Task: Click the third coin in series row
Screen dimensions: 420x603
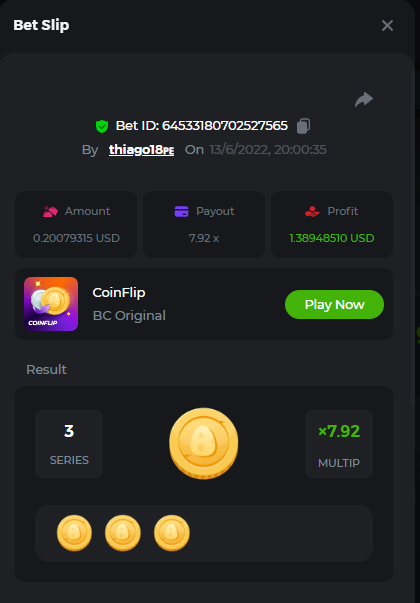Action: [x=172, y=533]
